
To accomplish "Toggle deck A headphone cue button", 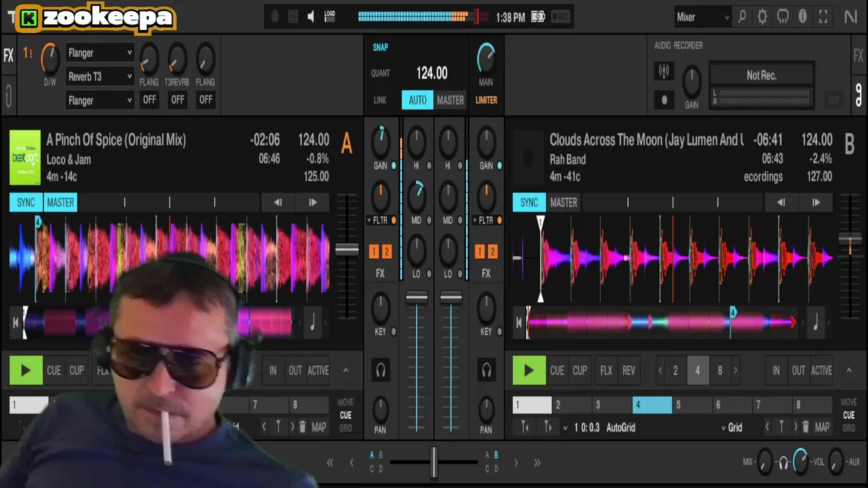I will click(380, 370).
